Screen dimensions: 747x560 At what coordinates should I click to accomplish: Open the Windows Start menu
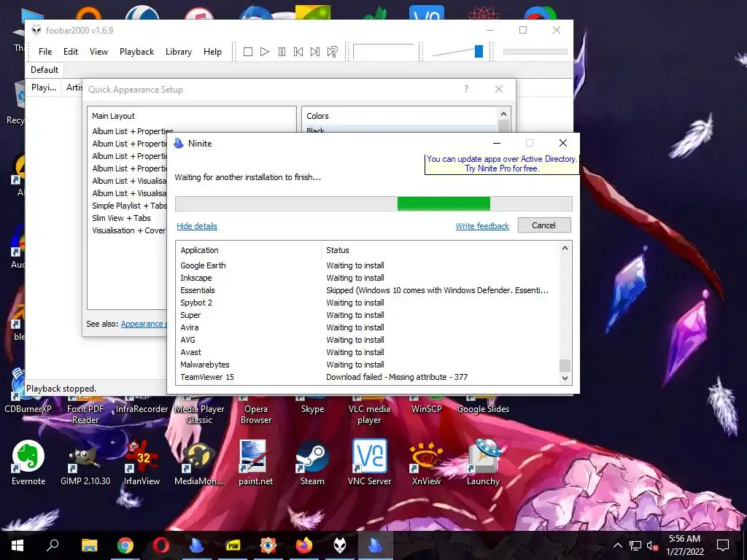pyautogui.click(x=18, y=545)
